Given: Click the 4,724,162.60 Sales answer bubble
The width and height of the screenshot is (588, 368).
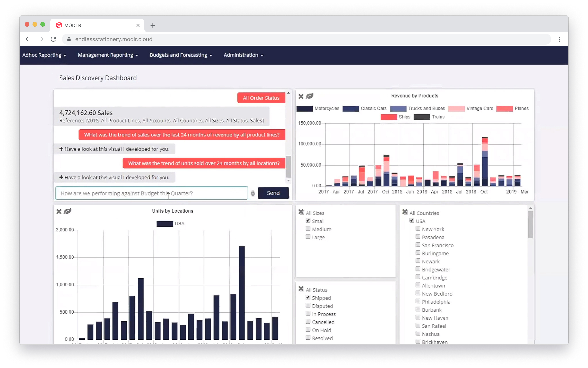Looking at the screenshot, I should pos(162,116).
